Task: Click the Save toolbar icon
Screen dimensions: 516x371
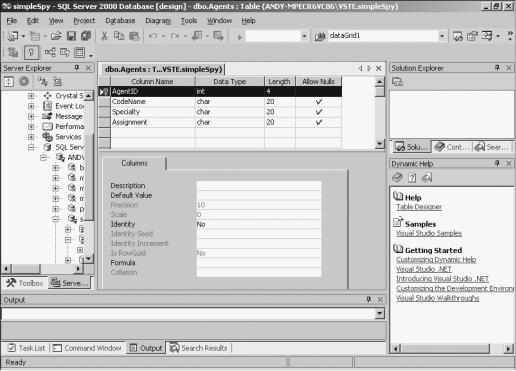Action: 71,36
